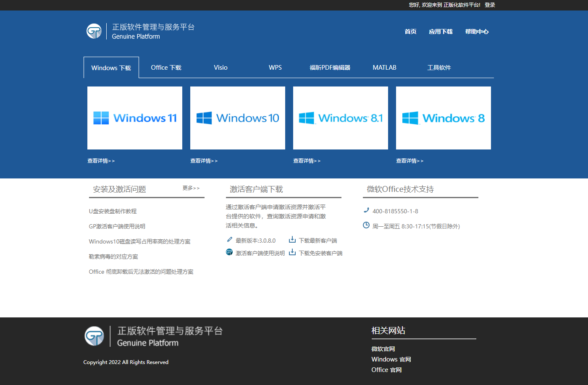This screenshot has height=385, width=588.
Task: Open the Windows 11 download tile
Action: (135, 118)
